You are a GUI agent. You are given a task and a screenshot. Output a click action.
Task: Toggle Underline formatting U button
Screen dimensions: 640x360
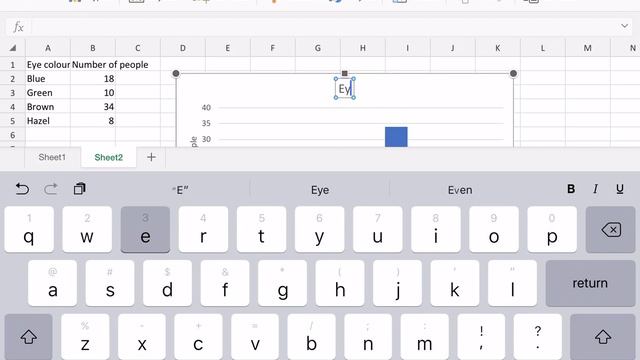[620, 189]
